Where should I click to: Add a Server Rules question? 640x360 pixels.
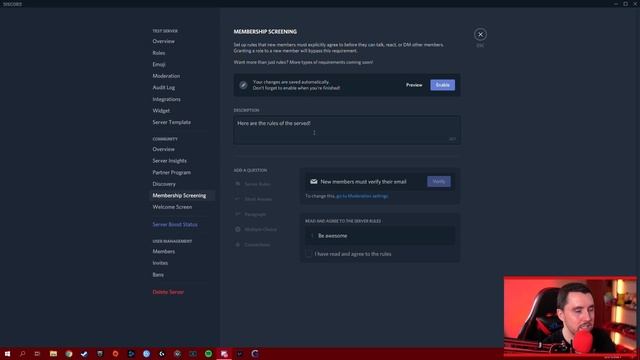pos(257,184)
